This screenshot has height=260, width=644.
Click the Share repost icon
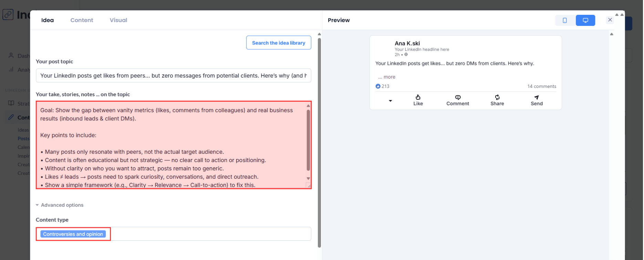(497, 97)
